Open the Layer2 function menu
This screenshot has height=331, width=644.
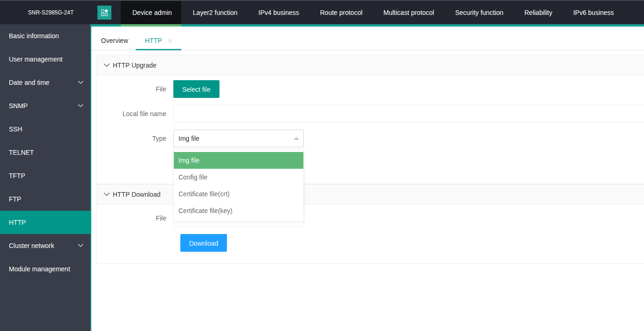[215, 13]
